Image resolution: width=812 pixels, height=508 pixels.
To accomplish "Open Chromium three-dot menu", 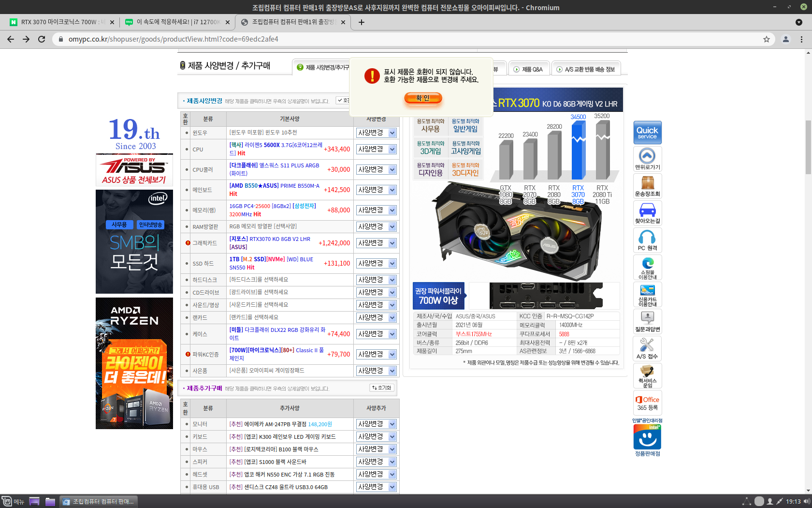I will 801,39.
